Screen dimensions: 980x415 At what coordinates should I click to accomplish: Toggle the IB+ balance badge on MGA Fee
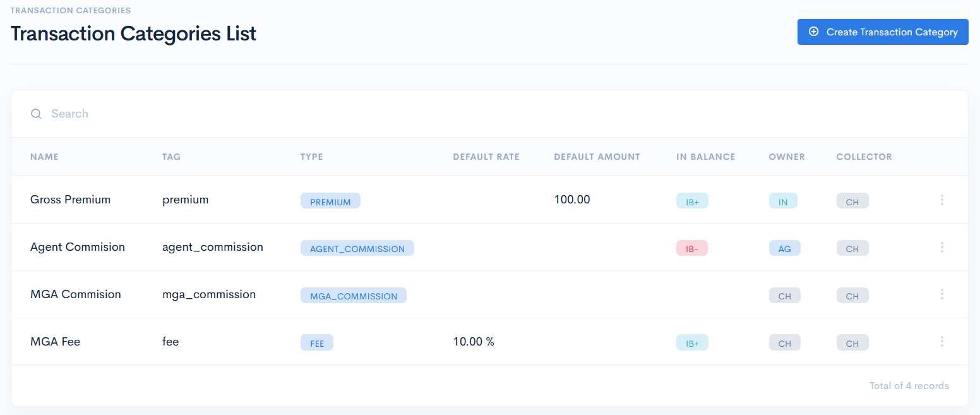click(692, 342)
